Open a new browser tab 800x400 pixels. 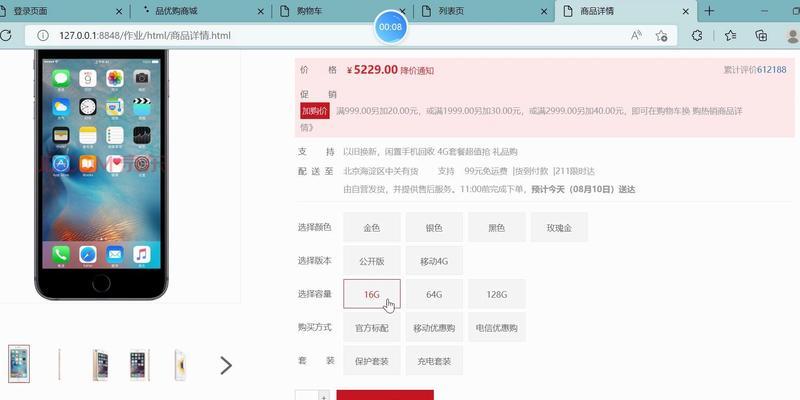pos(709,11)
